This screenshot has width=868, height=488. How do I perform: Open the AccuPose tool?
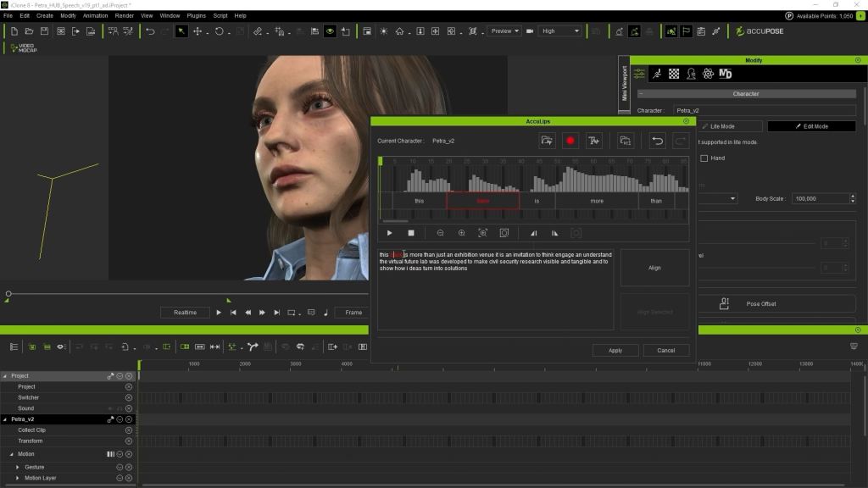[759, 31]
